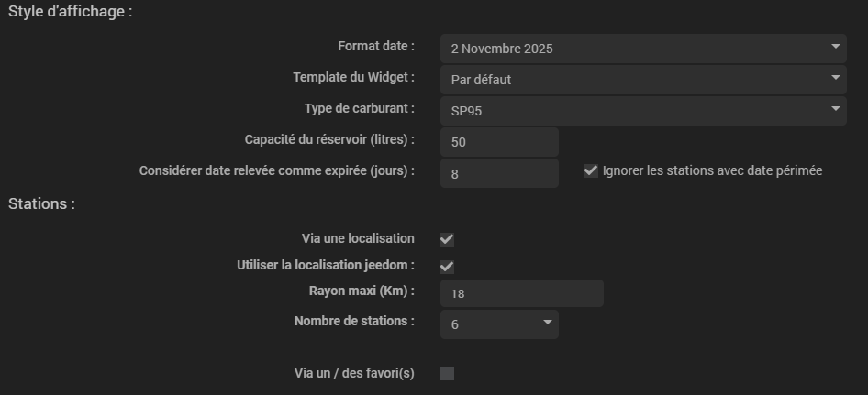
Task: Open the Type de carburant dropdown
Action: coord(642,110)
